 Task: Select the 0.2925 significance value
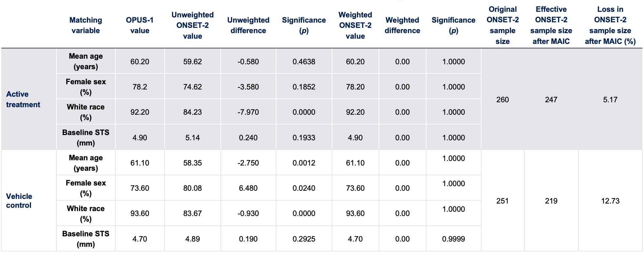coord(304,239)
